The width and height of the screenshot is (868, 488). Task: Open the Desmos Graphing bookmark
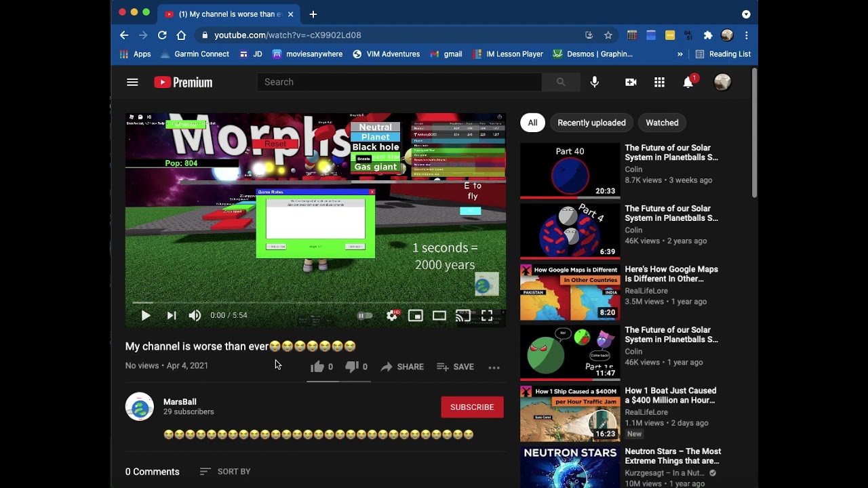tap(593, 54)
